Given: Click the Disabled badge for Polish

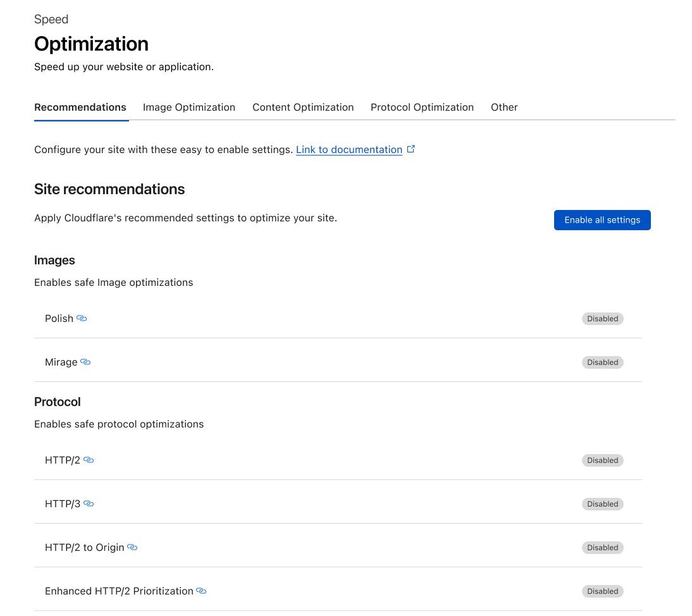Looking at the screenshot, I should [x=602, y=319].
